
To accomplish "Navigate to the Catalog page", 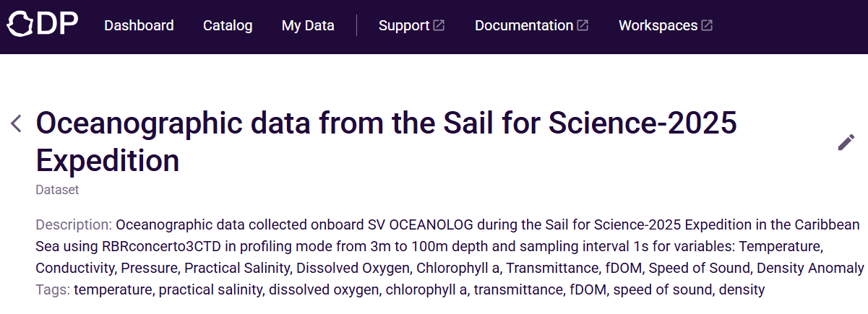I will [228, 25].
